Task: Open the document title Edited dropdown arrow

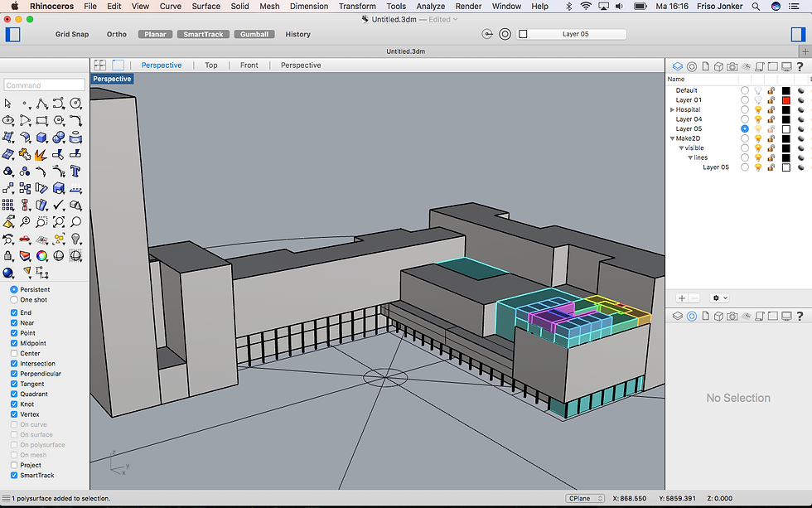Action: 455,20
